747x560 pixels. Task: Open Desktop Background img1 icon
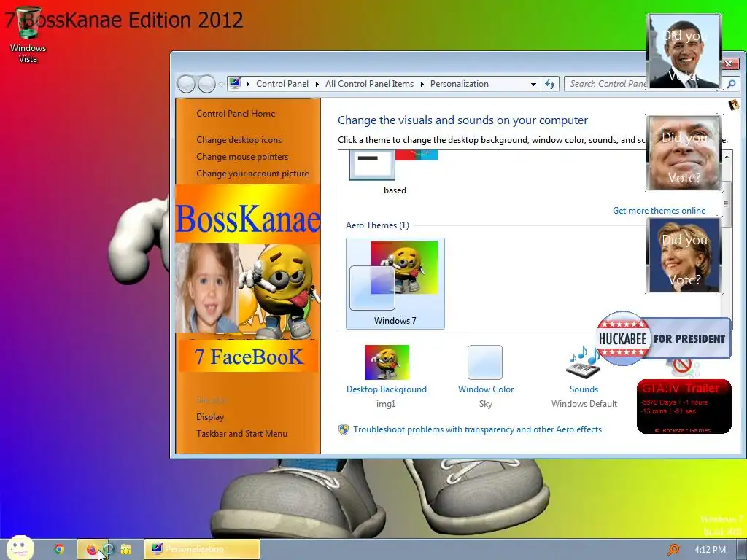(x=387, y=362)
